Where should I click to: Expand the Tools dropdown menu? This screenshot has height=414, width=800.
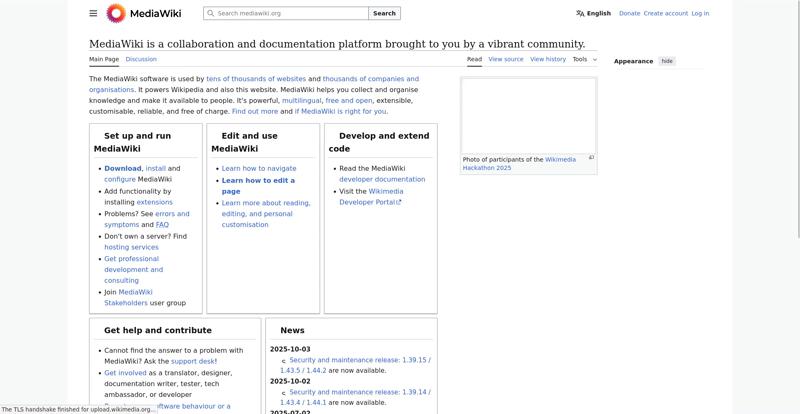pos(584,59)
